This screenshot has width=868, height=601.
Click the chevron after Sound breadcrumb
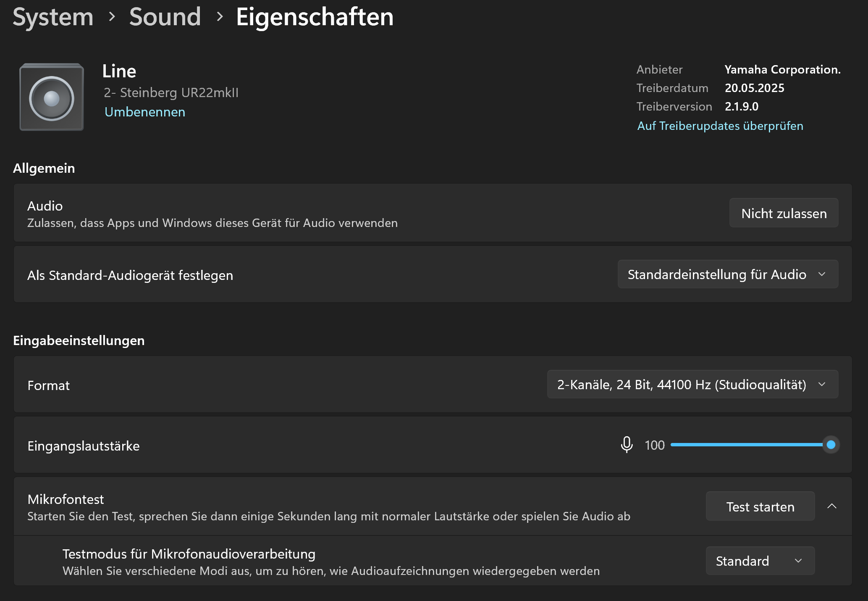click(x=219, y=17)
